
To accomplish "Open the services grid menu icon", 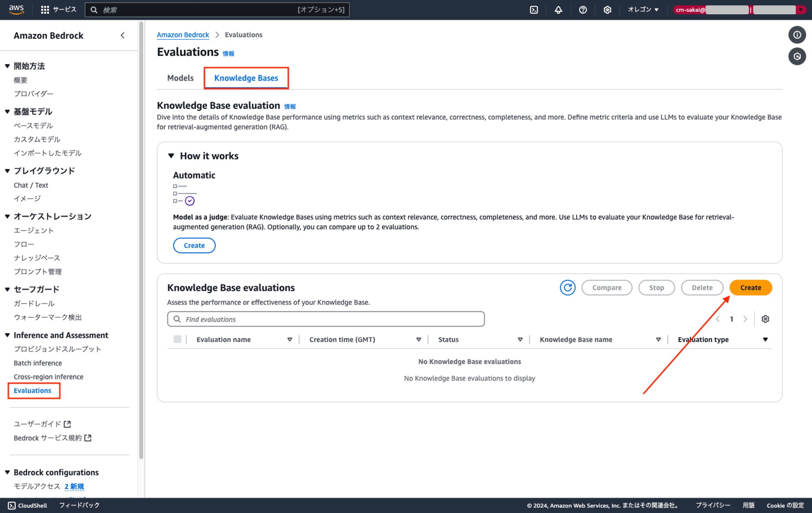I will (x=45, y=10).
